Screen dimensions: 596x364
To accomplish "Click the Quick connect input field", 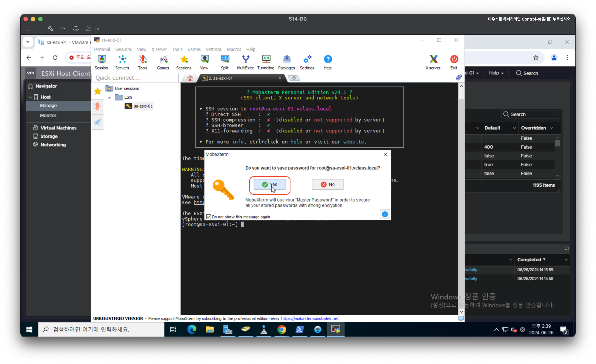I will [135, 78].
